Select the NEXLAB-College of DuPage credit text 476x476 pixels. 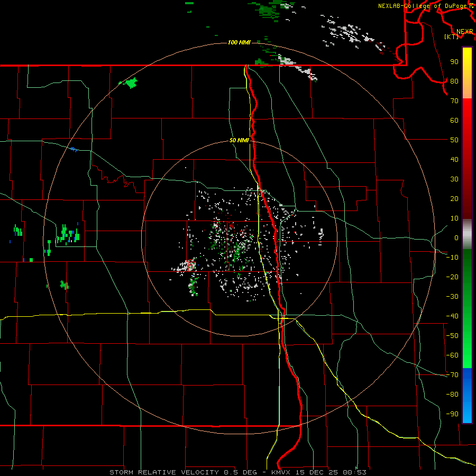[x=422, y=6]
